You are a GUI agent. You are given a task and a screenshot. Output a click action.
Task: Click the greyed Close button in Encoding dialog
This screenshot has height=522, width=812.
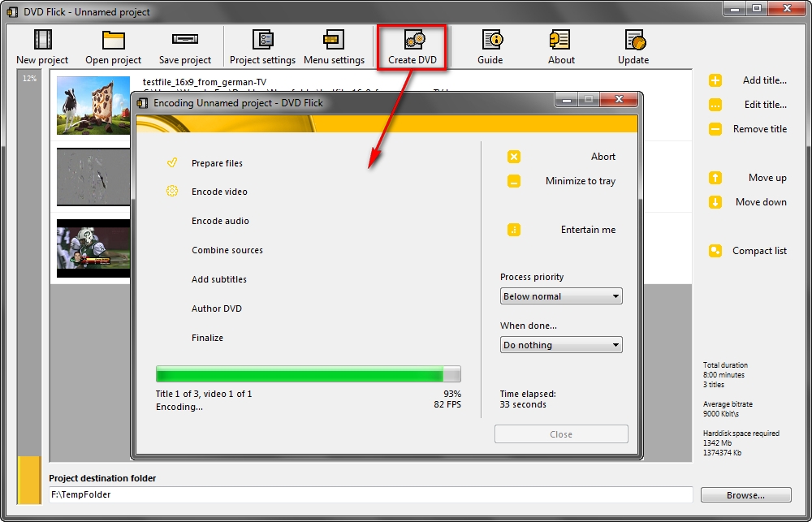[x=561, y=434]
